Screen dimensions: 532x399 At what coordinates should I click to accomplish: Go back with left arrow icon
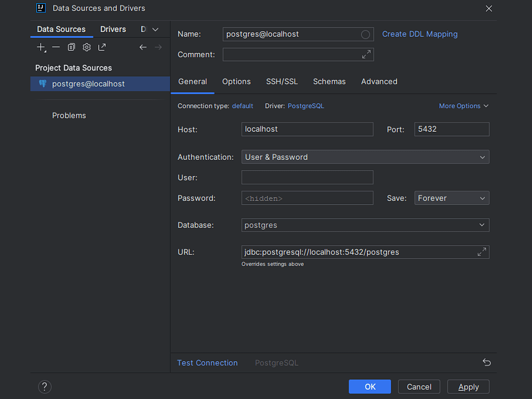tap(143, 47)
